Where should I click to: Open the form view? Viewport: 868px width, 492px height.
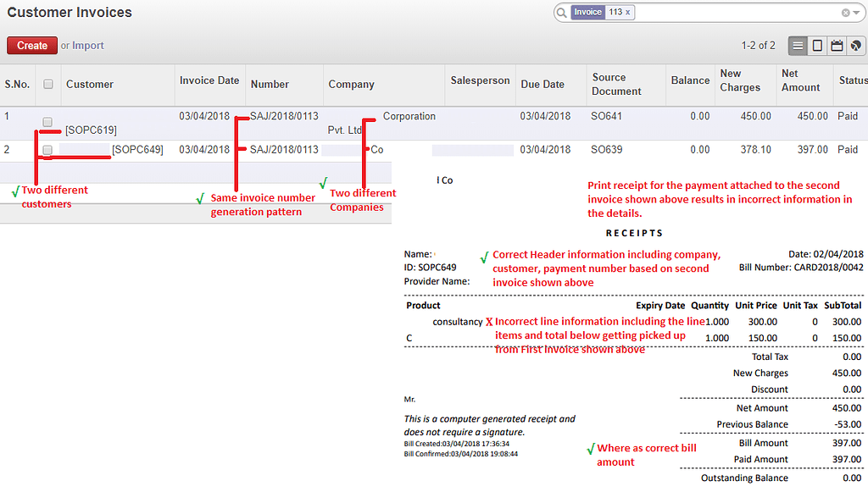point(816,46)
